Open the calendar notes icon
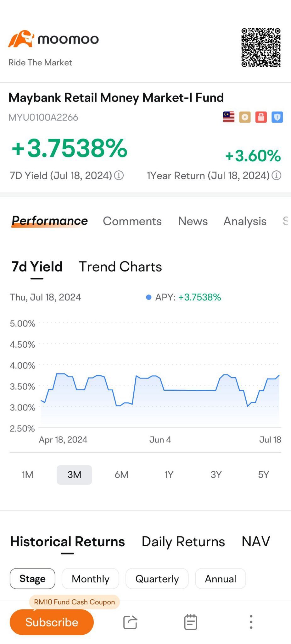Screen dimensions: 291x644 (x=190, y=622)
